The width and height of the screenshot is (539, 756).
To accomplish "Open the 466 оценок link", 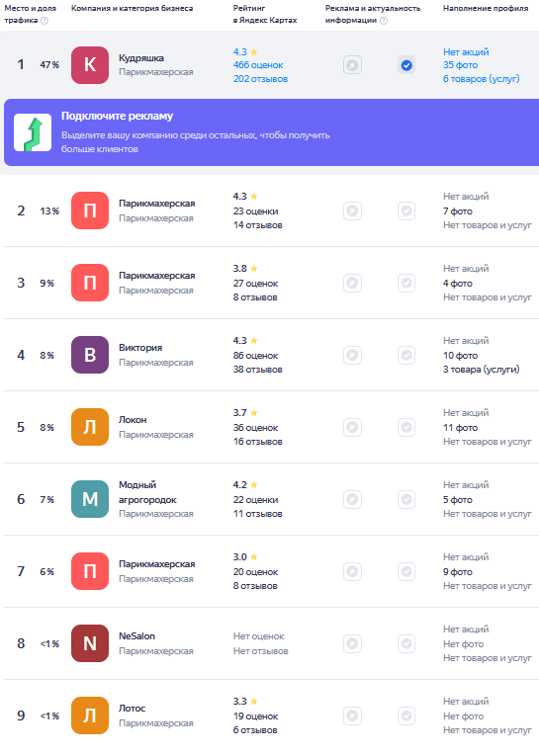I will [x=258, y=65].
